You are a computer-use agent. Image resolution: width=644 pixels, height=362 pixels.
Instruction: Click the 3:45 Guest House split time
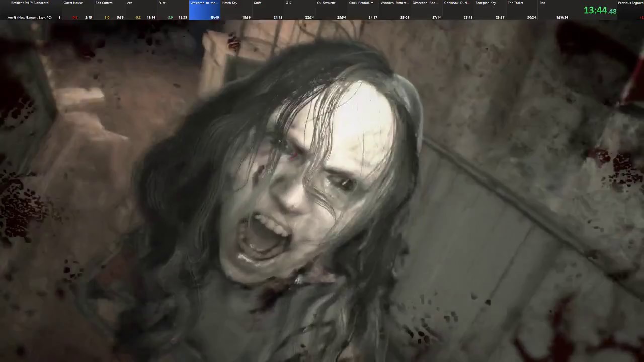(x=88, y=18)
